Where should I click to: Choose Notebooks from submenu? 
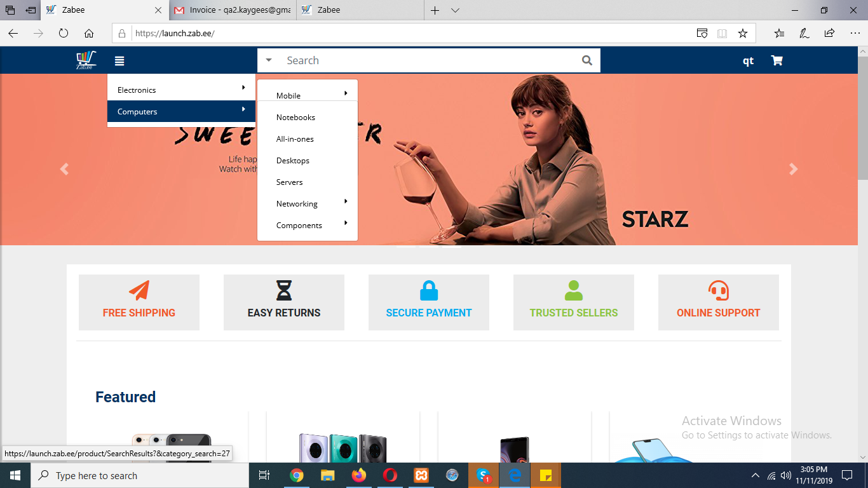(295, 118)
